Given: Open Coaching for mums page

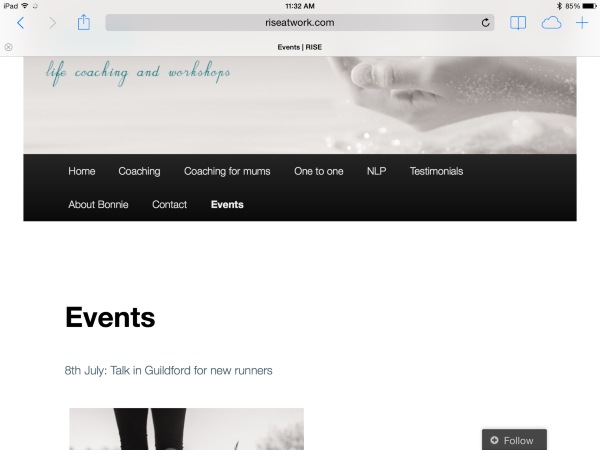Looking at the screenshot, I should coord(227,171).
